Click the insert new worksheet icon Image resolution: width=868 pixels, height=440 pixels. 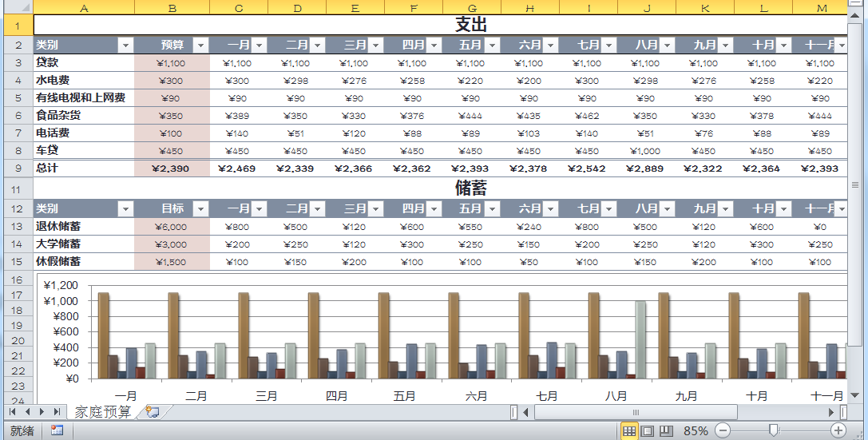[153, 412]
